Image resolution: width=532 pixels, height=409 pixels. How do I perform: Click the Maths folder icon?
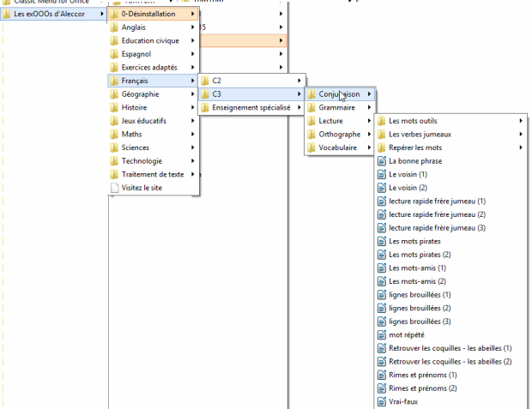[x=114, y=135]
